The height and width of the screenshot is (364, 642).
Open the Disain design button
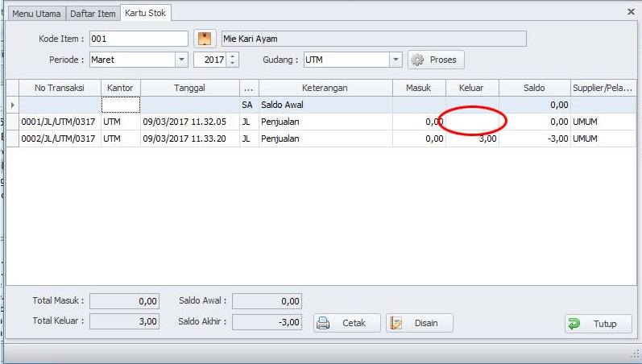click(x=419, y=323)
